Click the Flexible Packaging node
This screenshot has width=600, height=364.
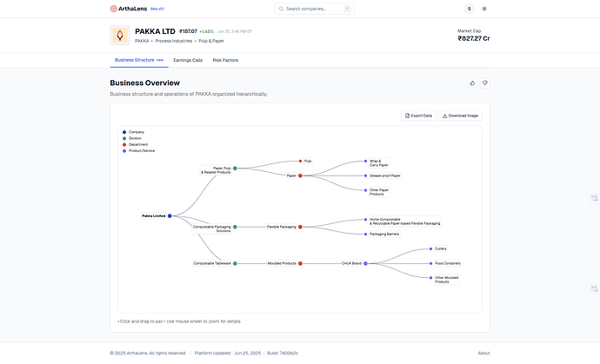tap(300, 227)
